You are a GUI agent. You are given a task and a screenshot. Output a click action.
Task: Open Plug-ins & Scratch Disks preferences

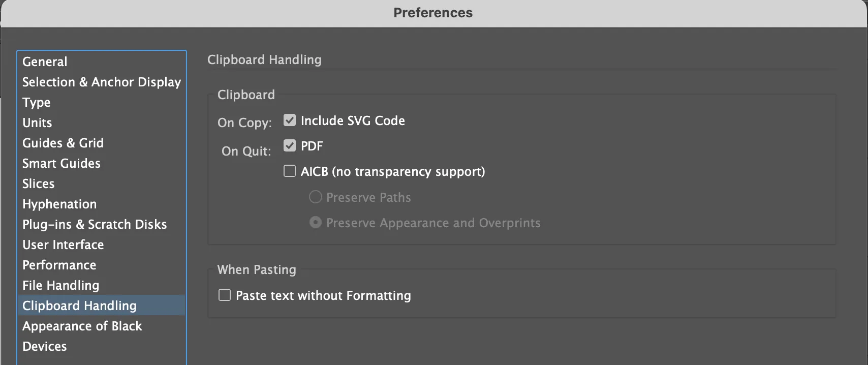point(95,224)
